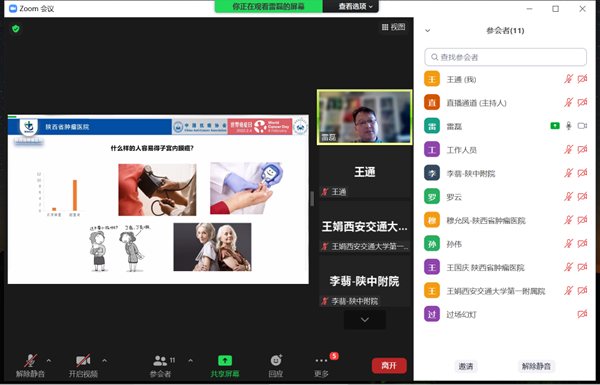Select the 王娟西安交通大... video tile

point(365,228)
